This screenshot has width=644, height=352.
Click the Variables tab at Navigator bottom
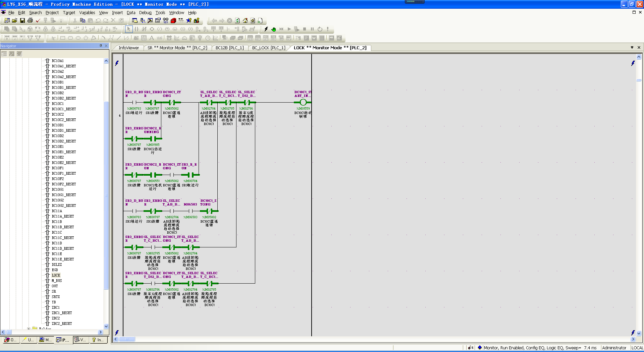coord(80,340)
